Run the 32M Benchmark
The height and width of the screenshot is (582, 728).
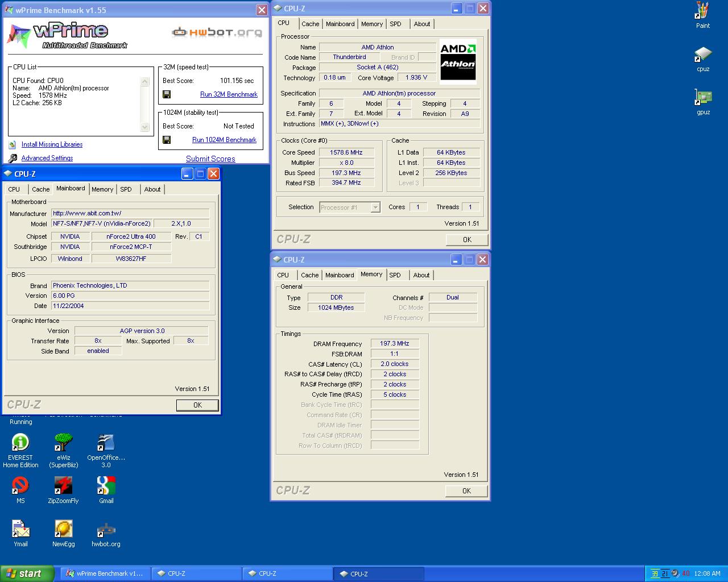tap(229, 94)
